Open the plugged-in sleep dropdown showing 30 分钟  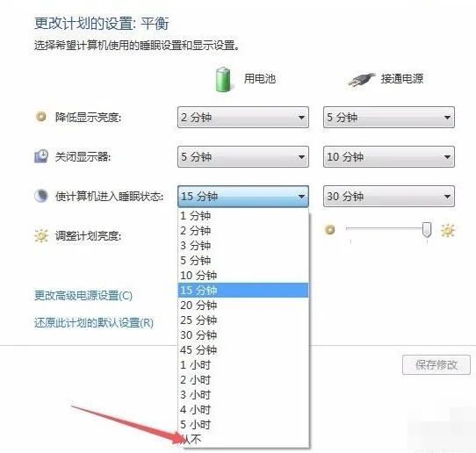click(389, 197)
